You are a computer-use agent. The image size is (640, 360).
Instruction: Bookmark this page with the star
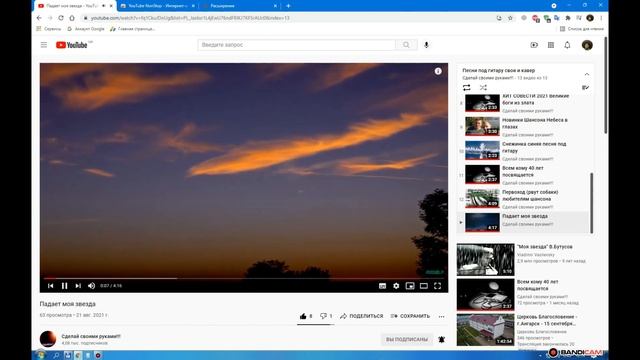point(510,18)
